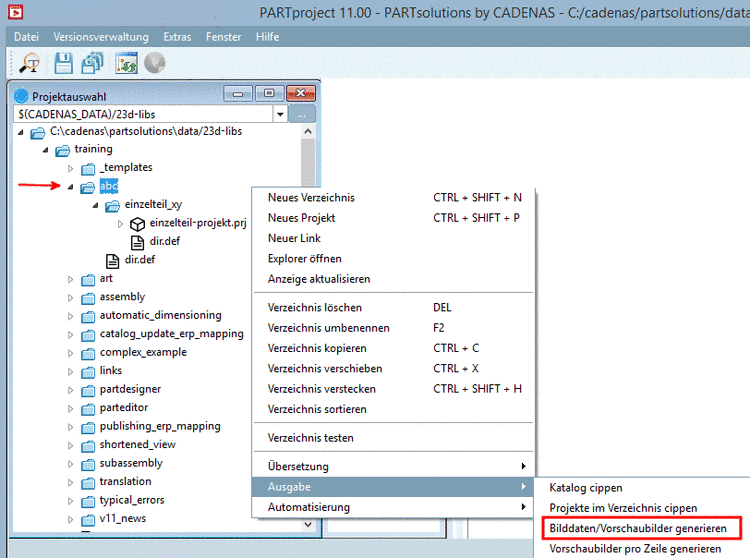750x558 pixels.
Task: Click the folder icon next to translation
Action: pyautogui.click(x=88, y=483)
